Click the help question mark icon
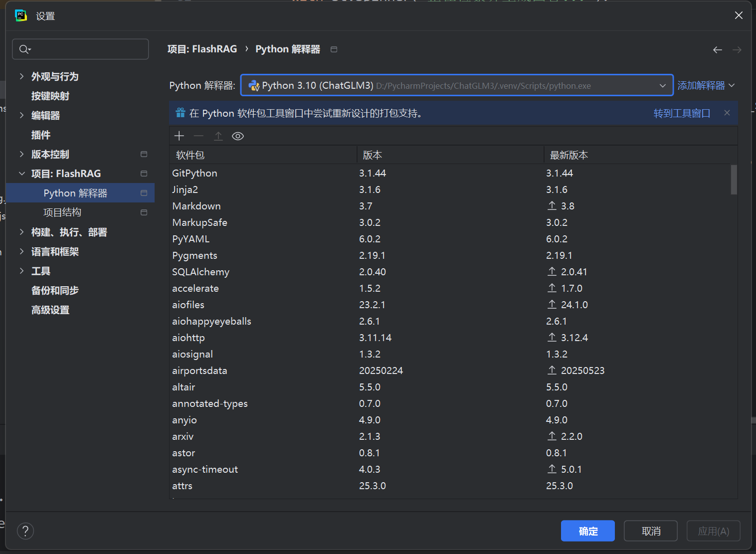 (x=25, y=531)
